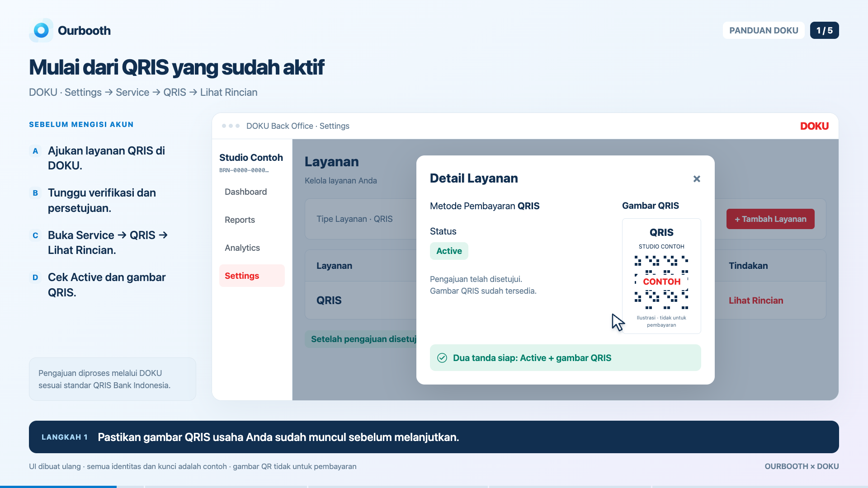Viewport: 868px width, 488px height.
Task: Click the PANDUAN DOKU label
Action: [x=764, y=30]
